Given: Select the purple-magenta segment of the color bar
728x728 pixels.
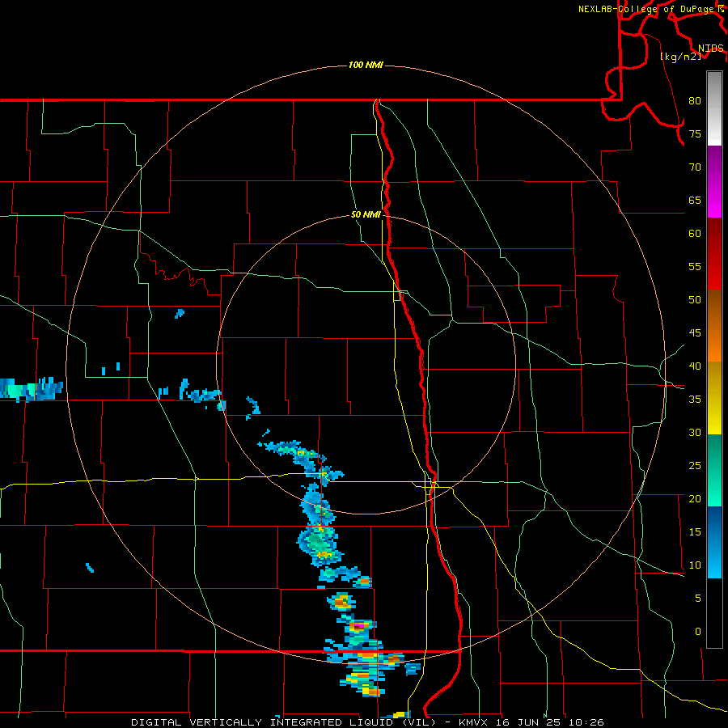Looking at the screenshot, I should click(714, 181).
